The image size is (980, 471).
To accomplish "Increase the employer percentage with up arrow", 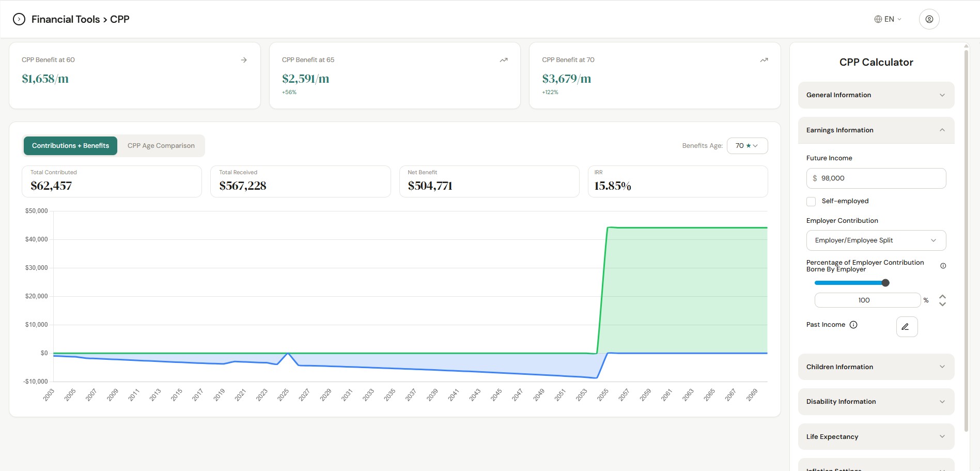I will (942, 297).
